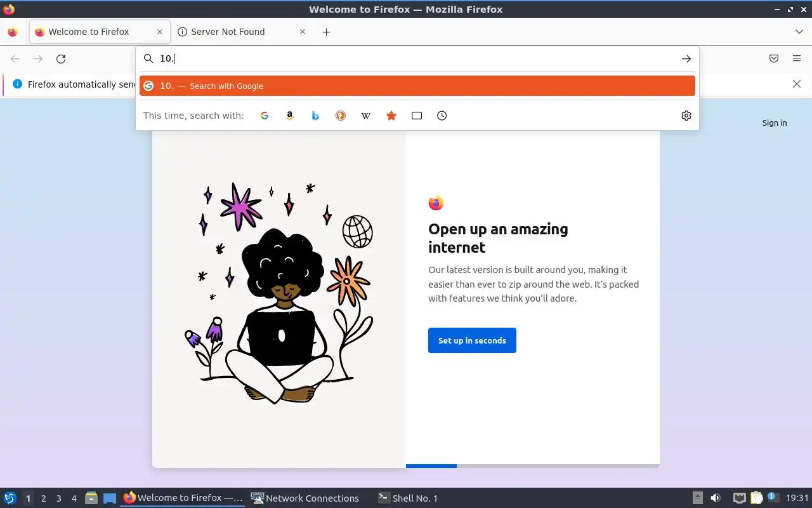Image resolution: width=812 pixels, height=508 pixels.
Task: Go forward one page
Action: point(38,59)
